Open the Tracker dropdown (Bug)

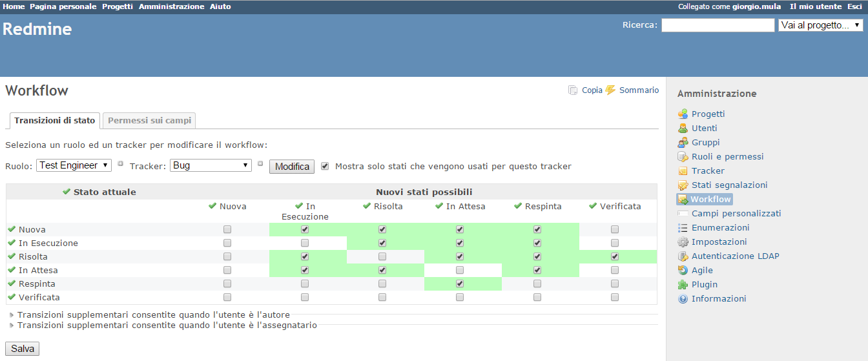click(x=211, y=165)
